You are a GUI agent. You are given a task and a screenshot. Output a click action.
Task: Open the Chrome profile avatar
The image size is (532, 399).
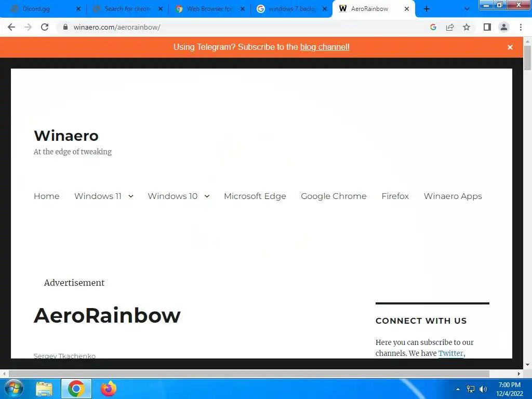pyautogui.click(x=504, y=27)
